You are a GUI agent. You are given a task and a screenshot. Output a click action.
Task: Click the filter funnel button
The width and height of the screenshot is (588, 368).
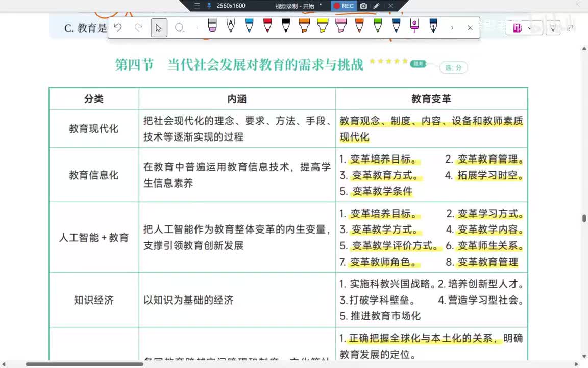553,28
